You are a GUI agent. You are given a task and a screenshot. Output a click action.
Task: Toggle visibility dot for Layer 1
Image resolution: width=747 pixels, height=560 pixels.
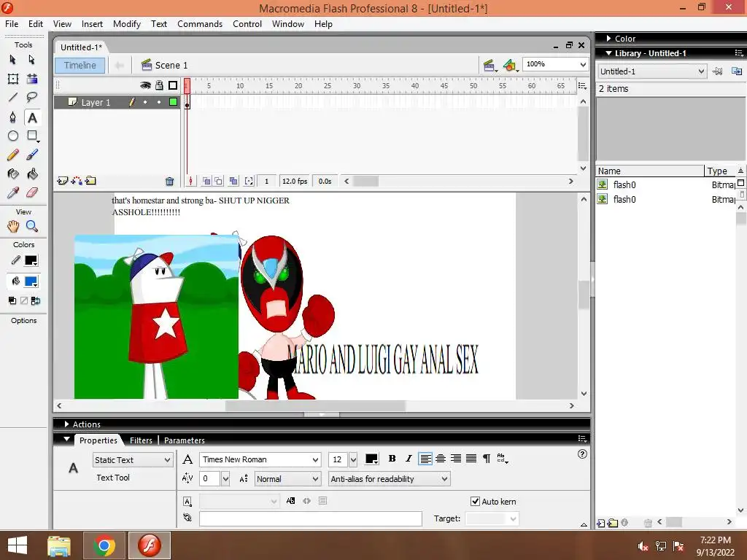pos(145,102)
